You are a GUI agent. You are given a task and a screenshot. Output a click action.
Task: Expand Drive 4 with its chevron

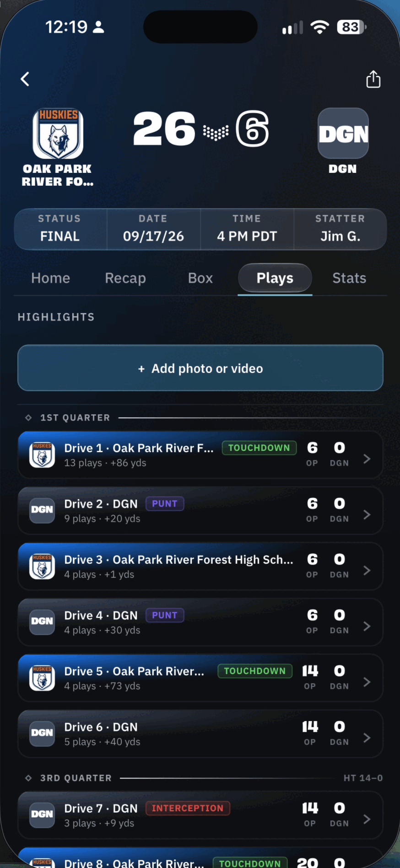pyautogui.click(x=367, y=626)
